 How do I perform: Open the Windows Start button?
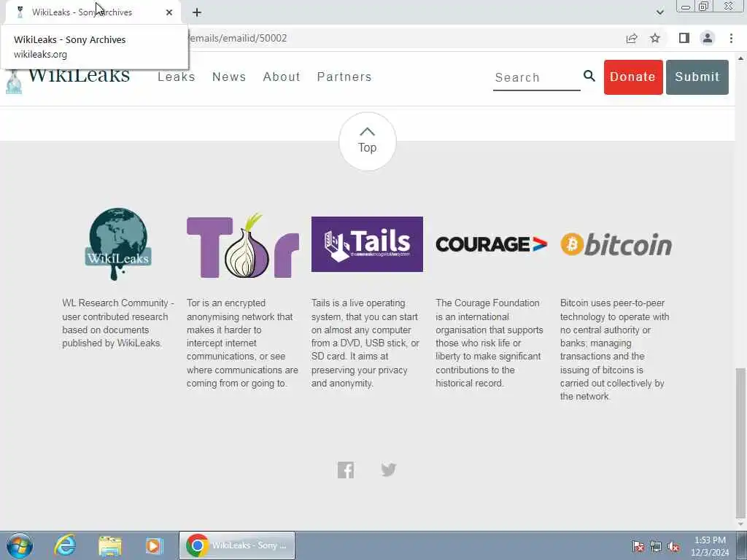pos(20,545)
